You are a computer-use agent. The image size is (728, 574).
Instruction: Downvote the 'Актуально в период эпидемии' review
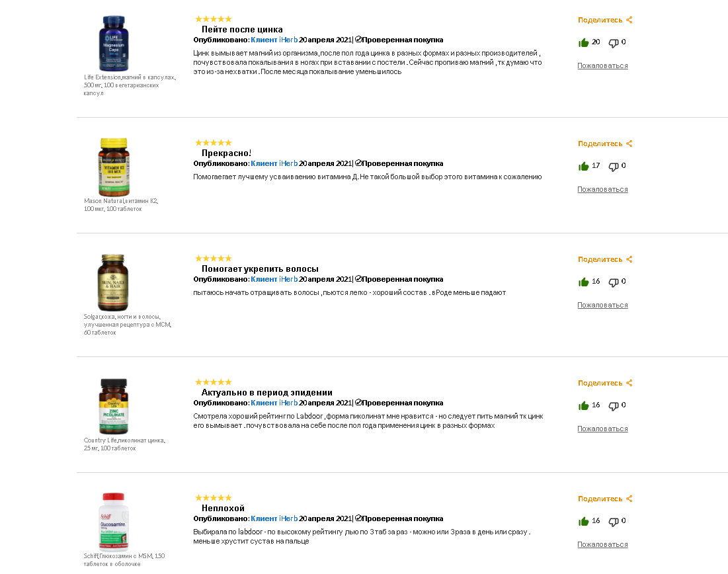tap(614, 406)
